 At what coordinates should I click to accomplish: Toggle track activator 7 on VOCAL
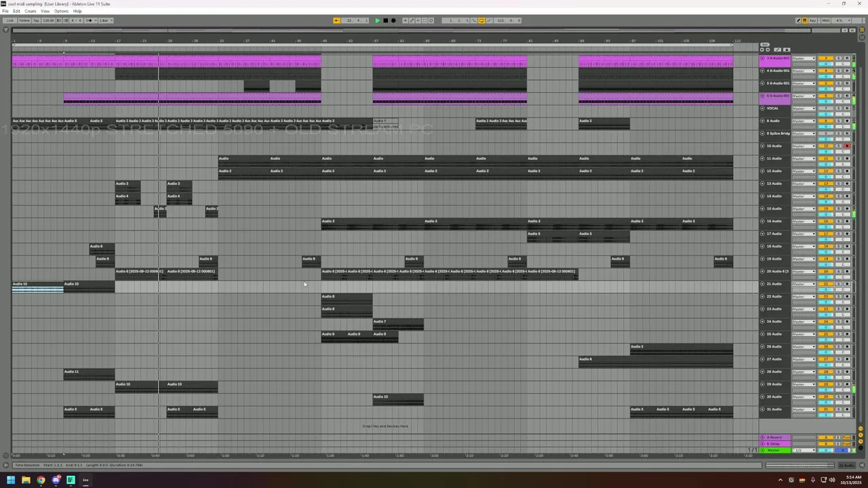(x=826, y=108)
